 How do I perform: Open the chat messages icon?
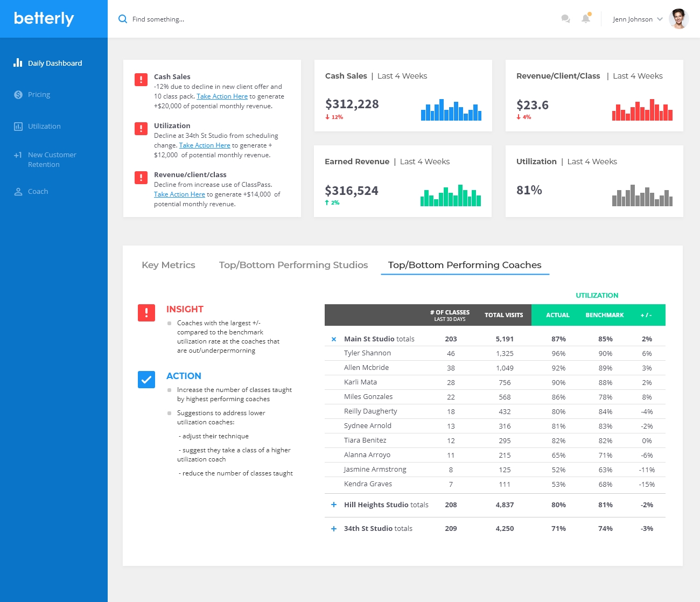click(x=565, y=19)
